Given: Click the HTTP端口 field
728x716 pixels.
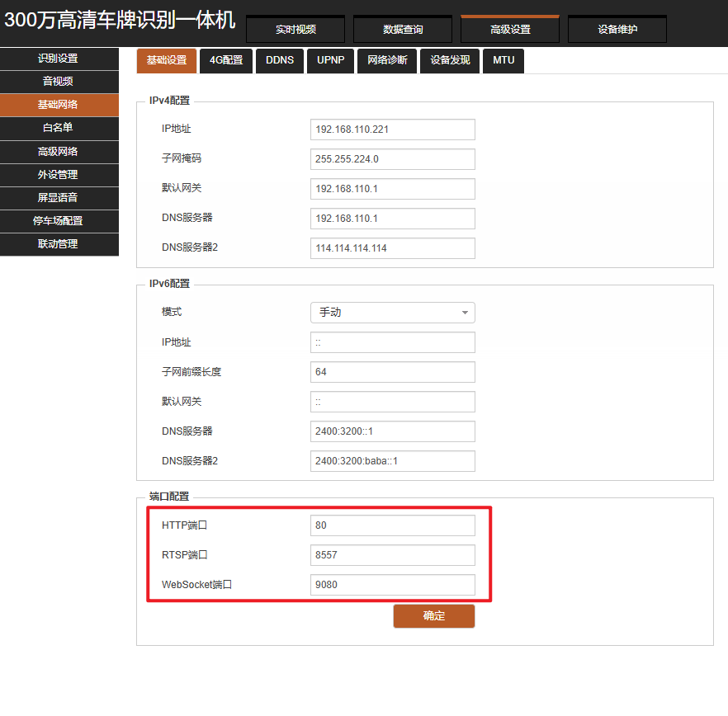Looking at the screenshot, I should click(393, 525).
